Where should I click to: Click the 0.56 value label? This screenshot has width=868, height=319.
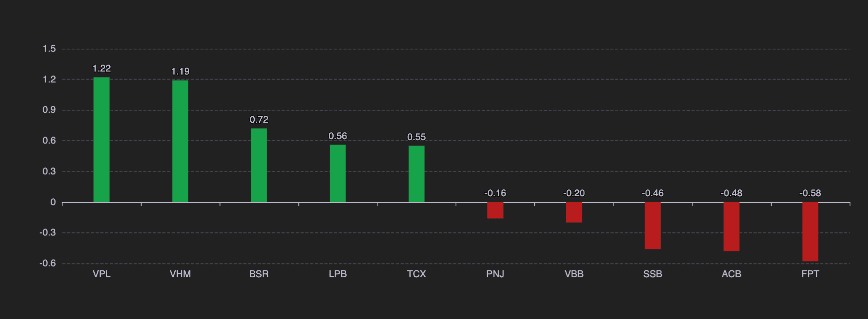(338, 136)
